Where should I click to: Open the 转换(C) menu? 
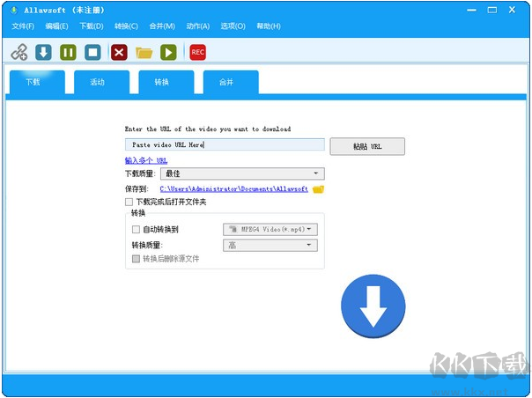[x=126, y=26]
